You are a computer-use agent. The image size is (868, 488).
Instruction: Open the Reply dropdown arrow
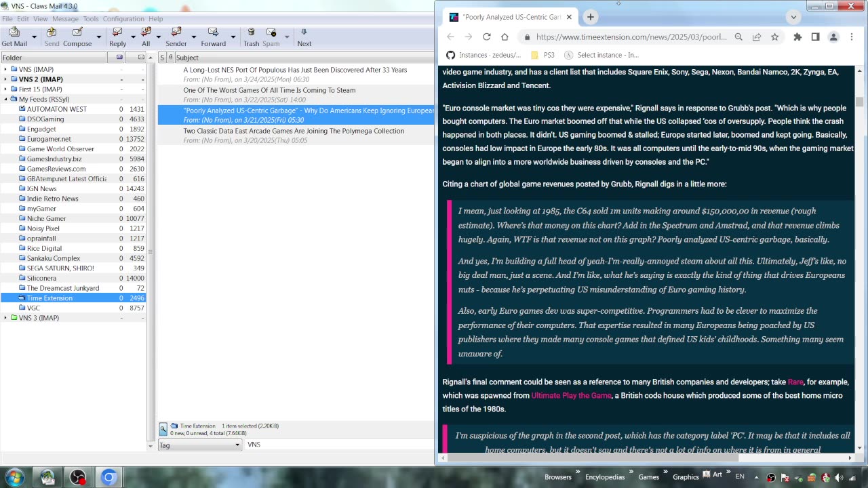(x=133, y=36)
